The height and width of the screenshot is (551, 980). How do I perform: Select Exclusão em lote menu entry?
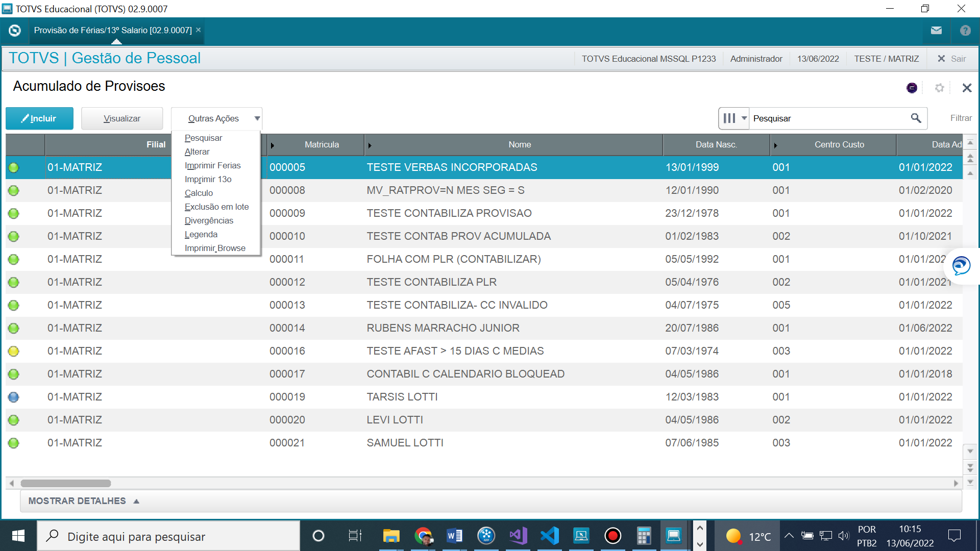(x=216, y=207)
